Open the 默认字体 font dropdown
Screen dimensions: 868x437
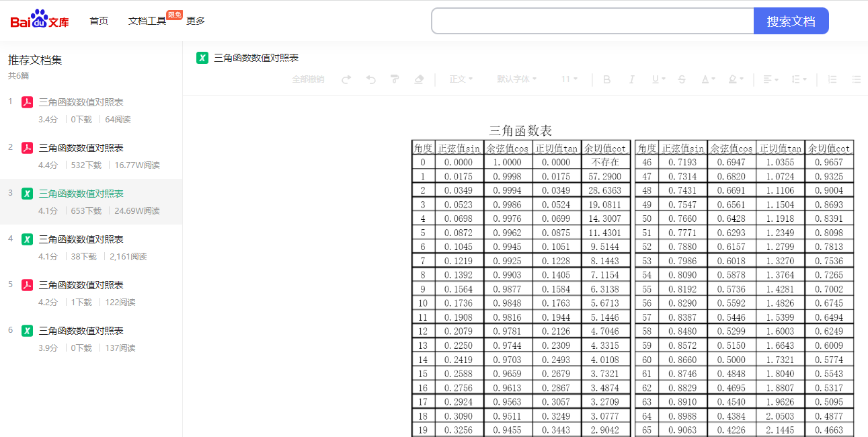coord(516,79)
